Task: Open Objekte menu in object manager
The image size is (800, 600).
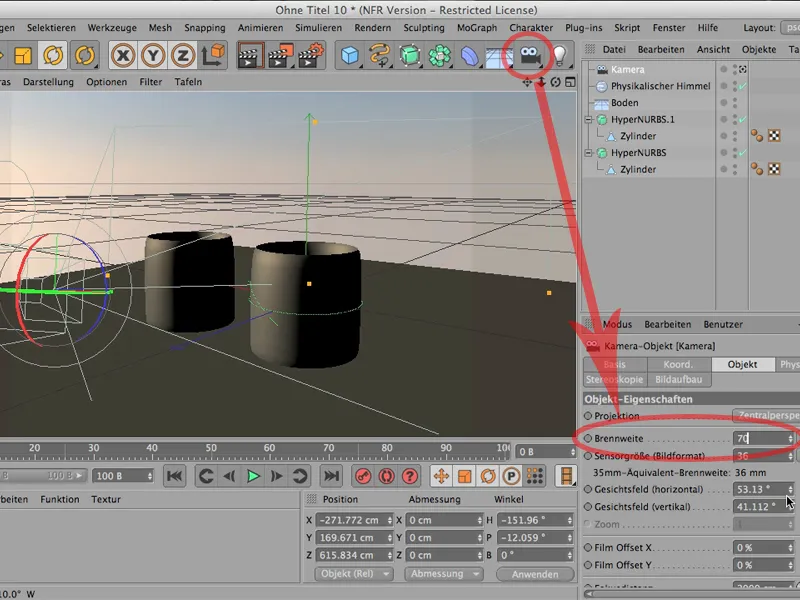Action: click(759, 49)
